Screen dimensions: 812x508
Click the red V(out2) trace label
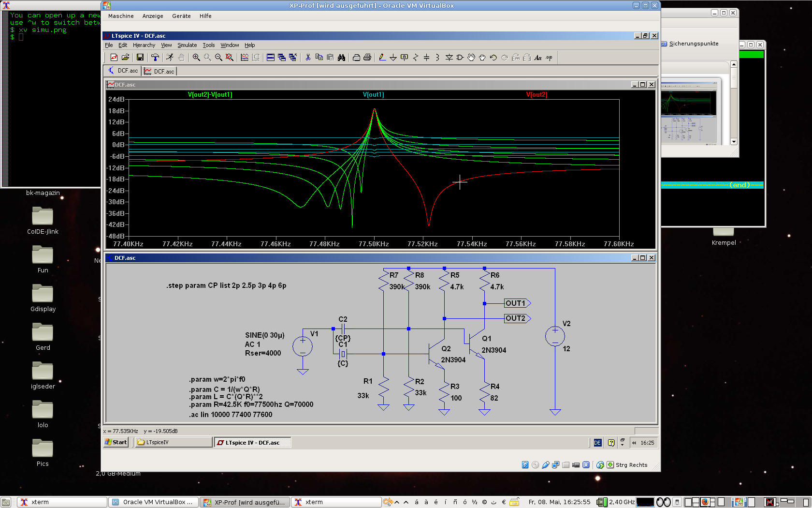point(536,95)
